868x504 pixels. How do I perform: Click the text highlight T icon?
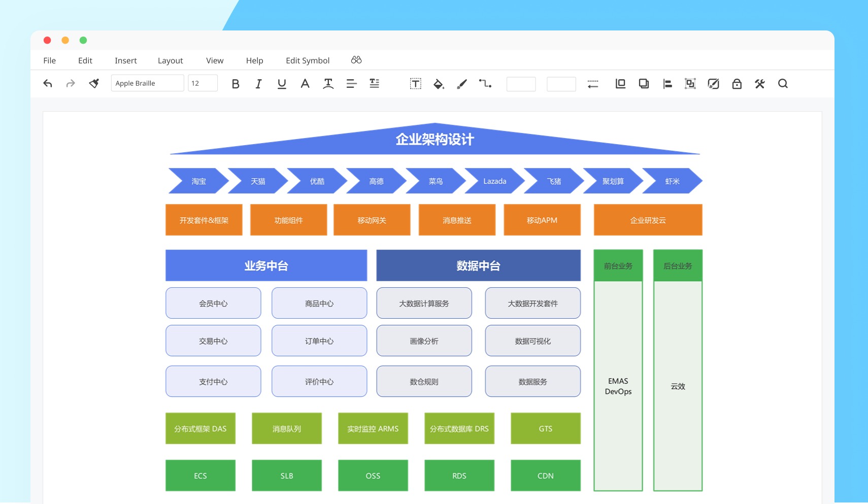coord(328,84)
